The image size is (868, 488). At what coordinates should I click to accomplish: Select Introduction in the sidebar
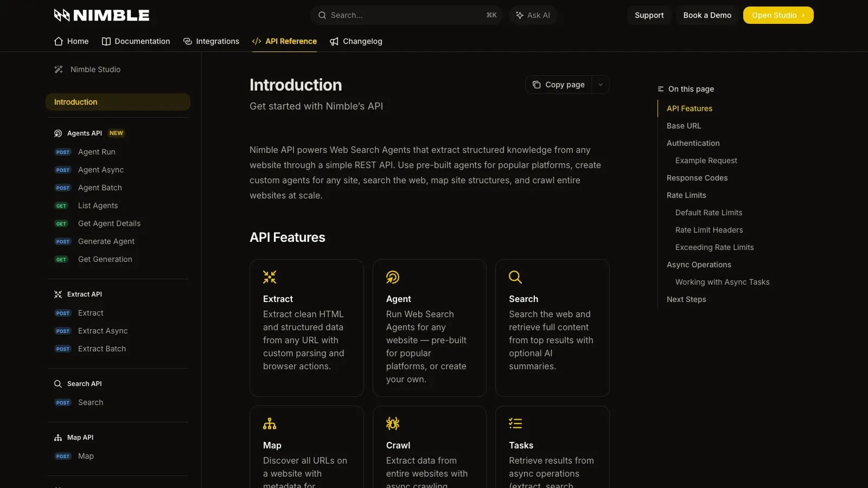pyautogui.click(x=118, y=102)
